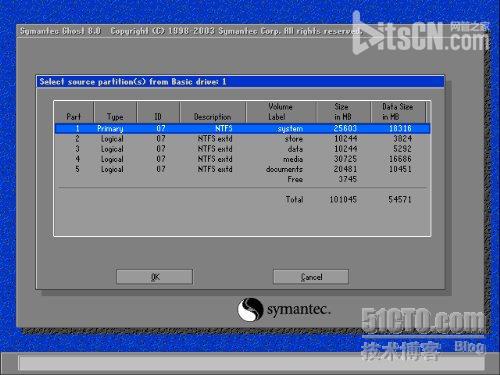
Task: Click the Part column header
Action: pyautogui.click(x=74, y=112)
